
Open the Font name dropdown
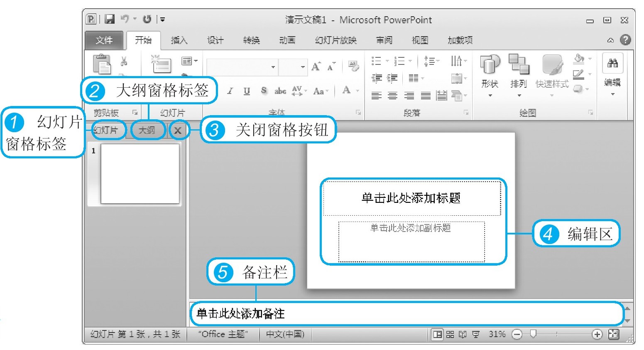(x=273, y=67)
